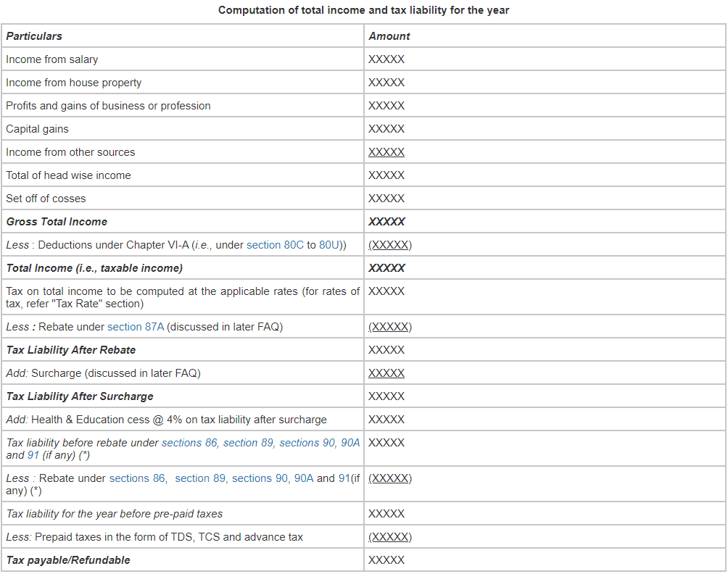Click the Set off of losses amount cell
The image size is (728, 574).
pos(386,199)
